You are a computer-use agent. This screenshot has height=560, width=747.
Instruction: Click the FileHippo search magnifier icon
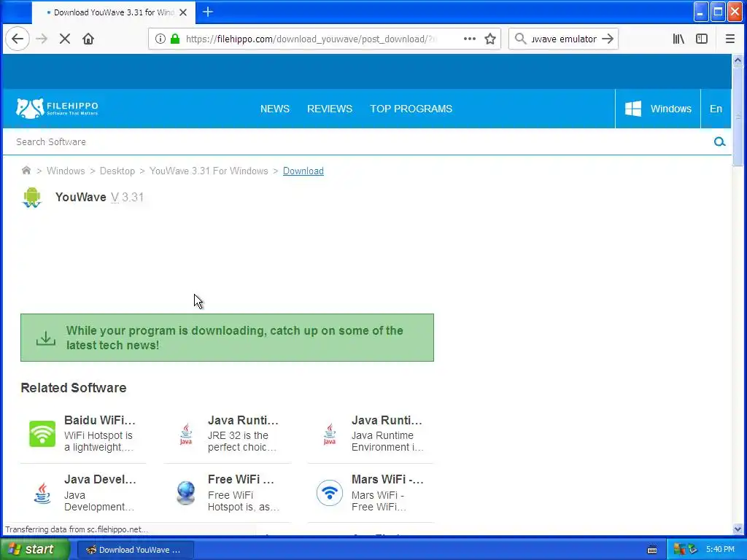pyautogui.click(x=719, y=142)
